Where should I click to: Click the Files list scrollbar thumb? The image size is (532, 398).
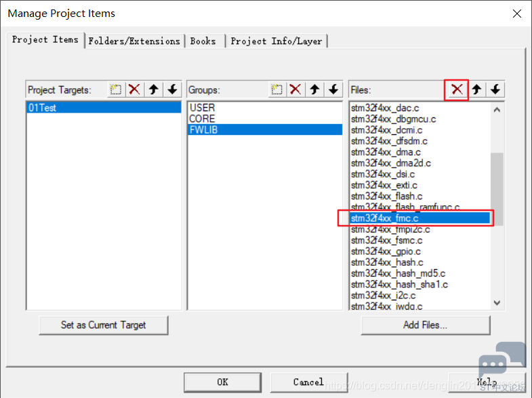pyautogui.click(x=497, y=189)
